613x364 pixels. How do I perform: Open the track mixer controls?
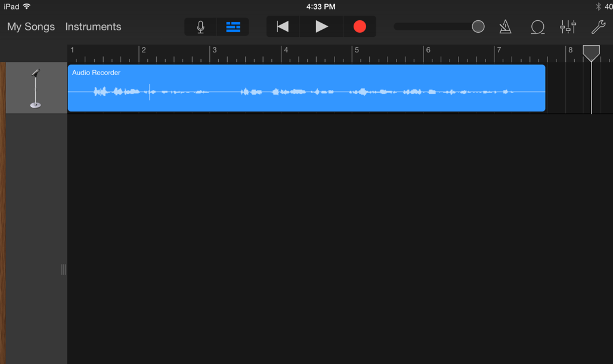(568, 27)
